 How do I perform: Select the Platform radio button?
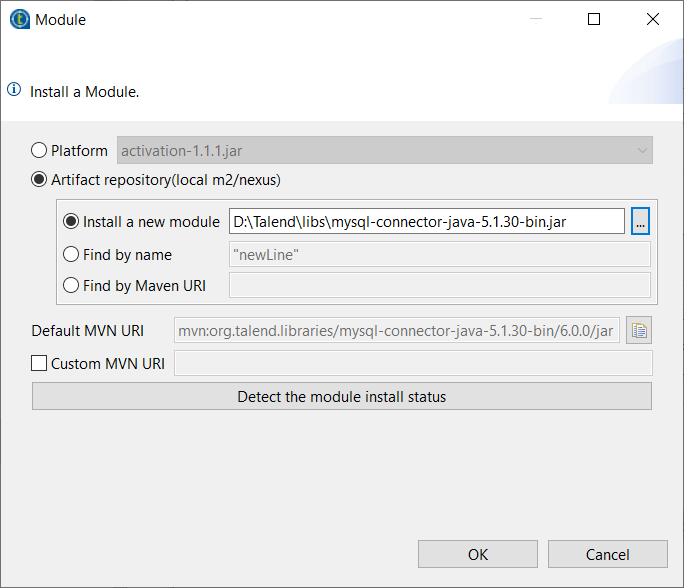coord(40,151)
